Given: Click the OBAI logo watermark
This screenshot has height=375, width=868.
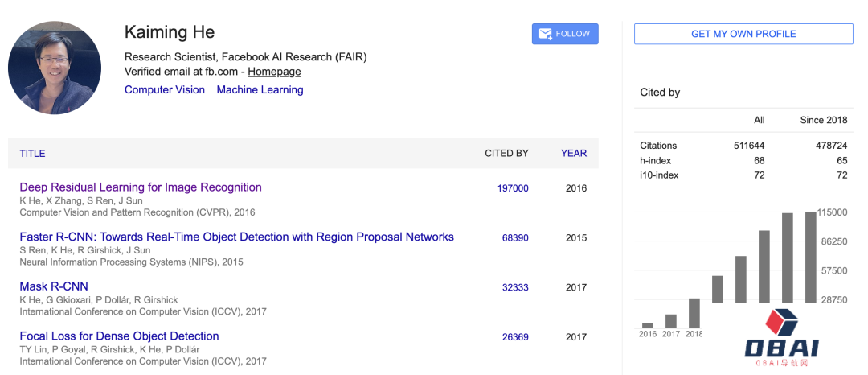Looking at the screenshot, I should coord(780,340).
